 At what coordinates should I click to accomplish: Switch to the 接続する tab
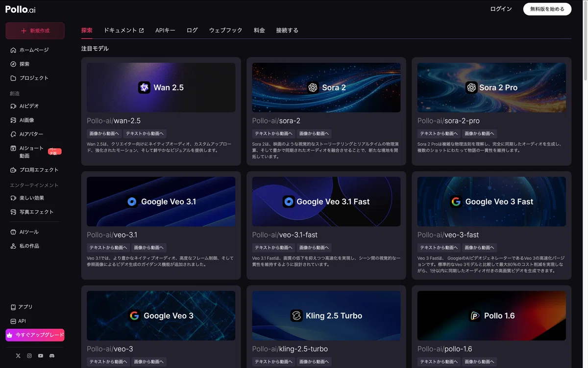click(287, 30)
